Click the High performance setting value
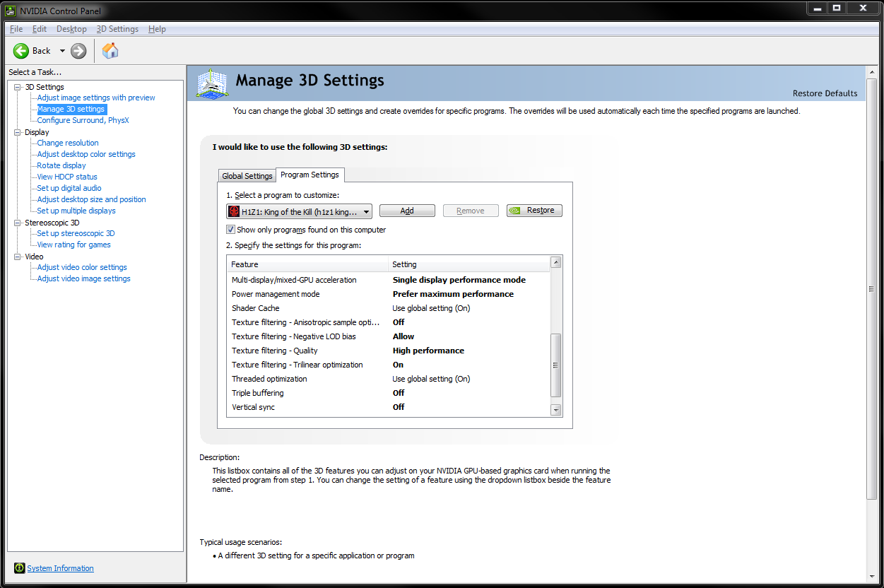884x588 pixels. [x=428, y=351]
